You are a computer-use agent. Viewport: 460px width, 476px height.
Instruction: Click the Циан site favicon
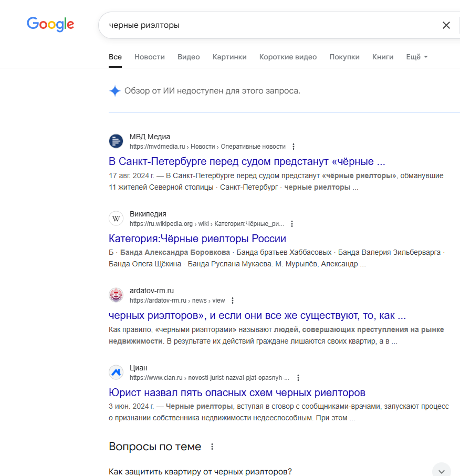[x=116, y=372]
